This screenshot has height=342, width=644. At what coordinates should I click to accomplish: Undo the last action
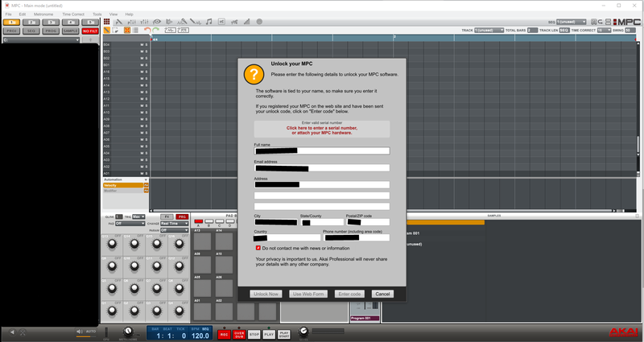coord(147,30)
